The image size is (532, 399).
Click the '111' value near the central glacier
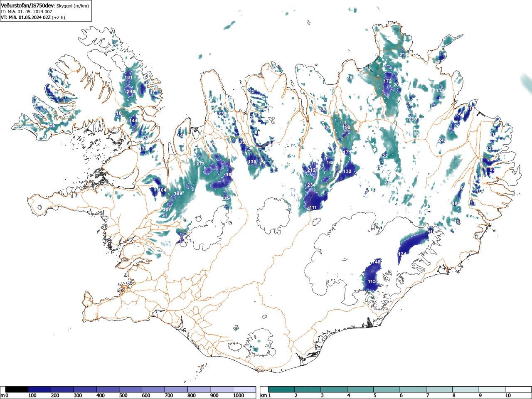tap(313, 208)
